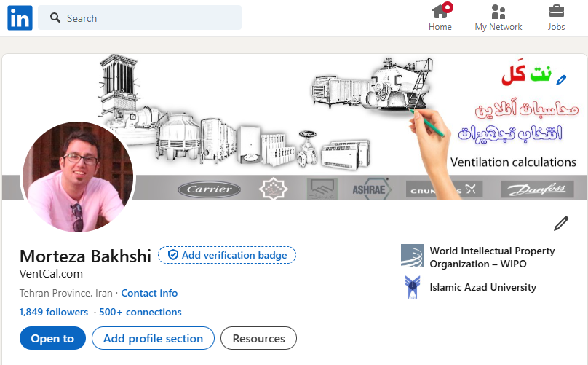The image size is (588, 365).
Task: Click the LinkedIn logo icon
Action: coord(20,17)
